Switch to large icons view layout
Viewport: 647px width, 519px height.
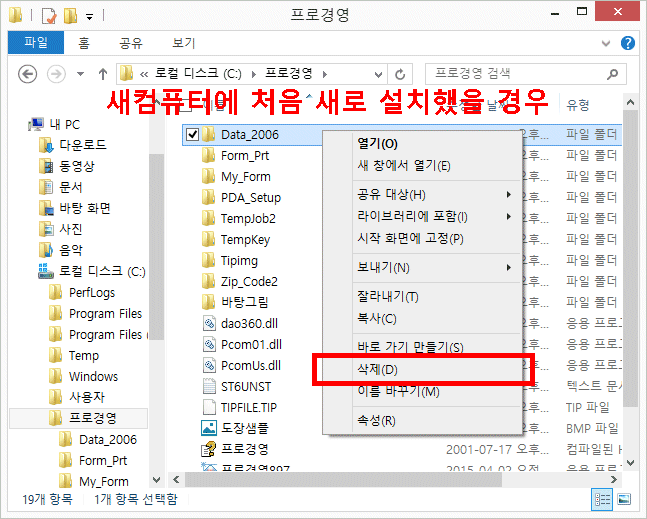624,500
